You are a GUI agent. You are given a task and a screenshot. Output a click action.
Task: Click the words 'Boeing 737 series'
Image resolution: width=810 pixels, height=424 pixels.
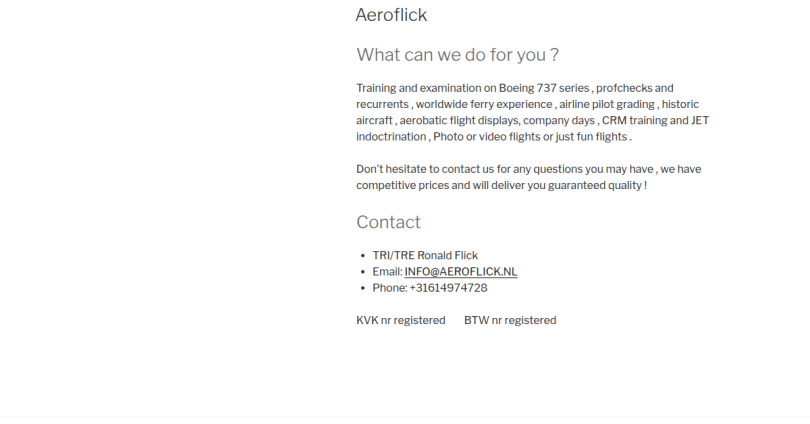pos(544,88)
